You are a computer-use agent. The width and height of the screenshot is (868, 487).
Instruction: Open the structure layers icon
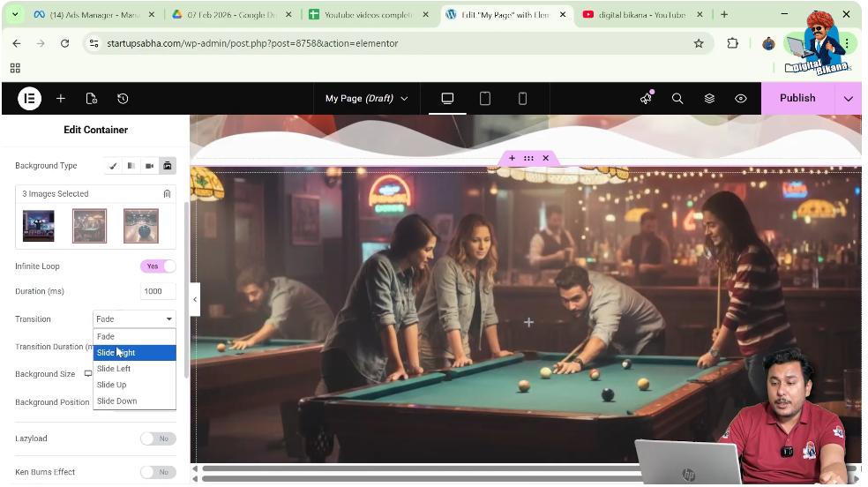pos(709,99)
